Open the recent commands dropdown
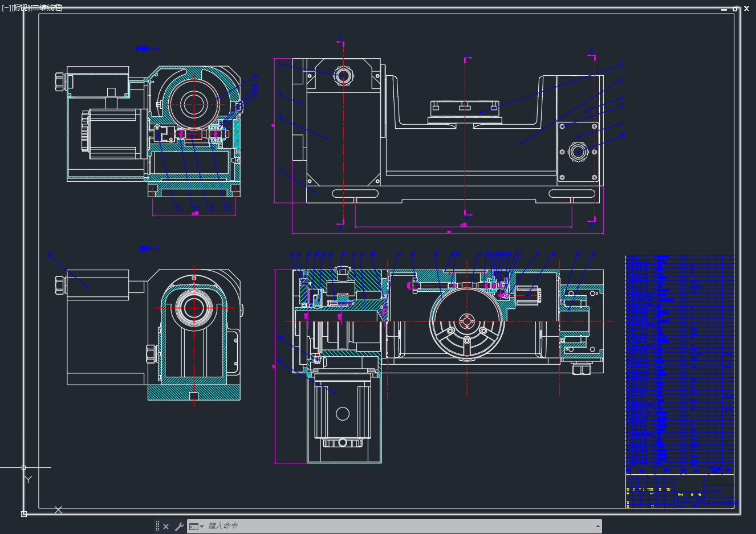This screenshot has width=756, height=534. [196, 527]
